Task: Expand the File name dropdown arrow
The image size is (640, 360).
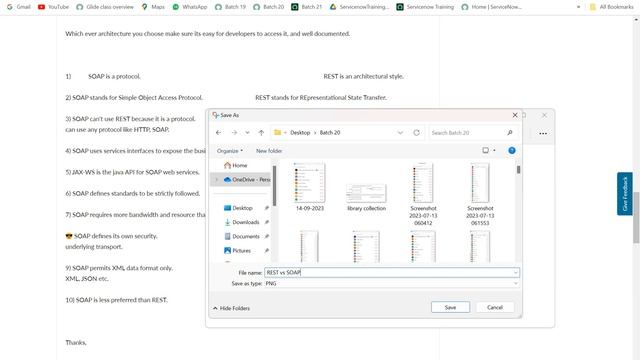Action: point(516,272)
